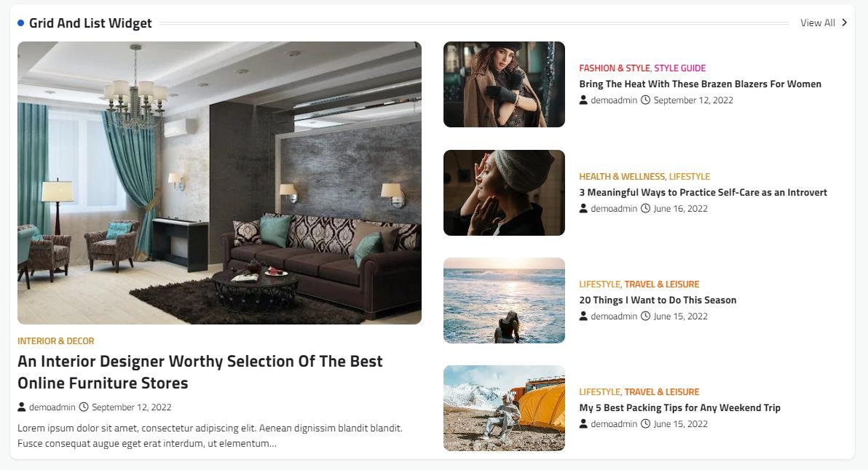Click clock icon next to September 12, 2022 under blazers post
The height and width of the screenshot is (470, 868).
[645, 100]
